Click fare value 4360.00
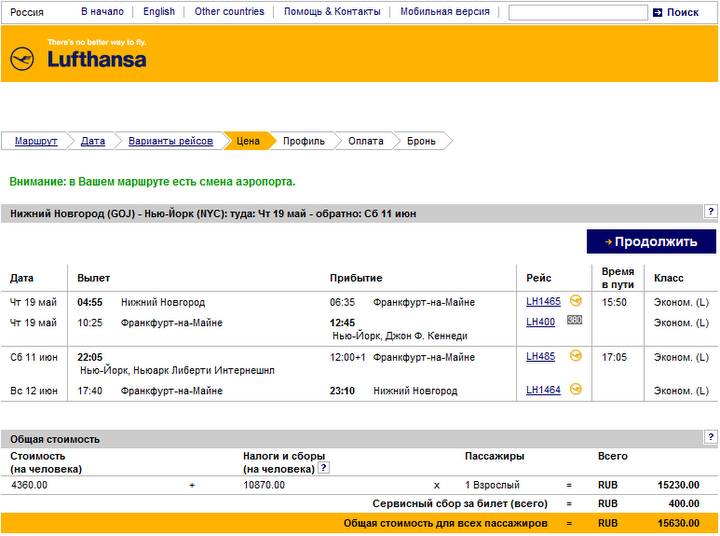 [29, 485]
